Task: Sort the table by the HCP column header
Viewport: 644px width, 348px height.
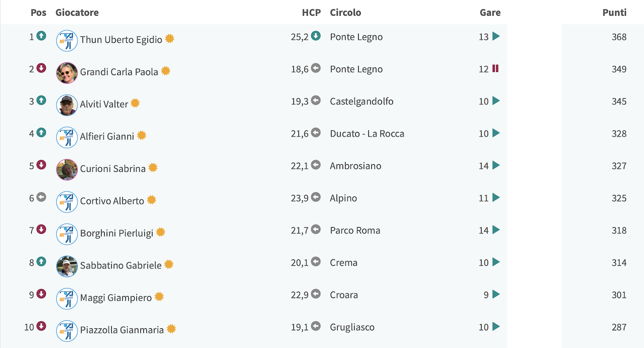Action: [x=311, y=13]
